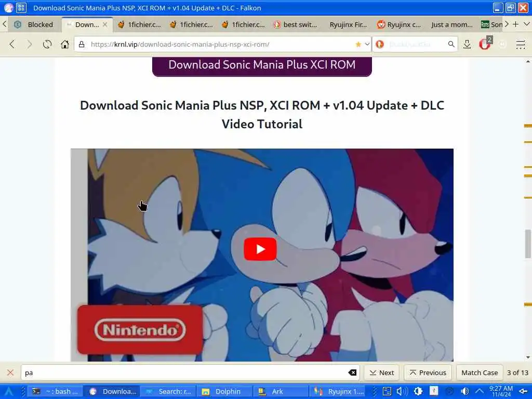Reload the current page
Image resolution: width=532 pixels, height=399 pixels.
[x=47, y=44]
